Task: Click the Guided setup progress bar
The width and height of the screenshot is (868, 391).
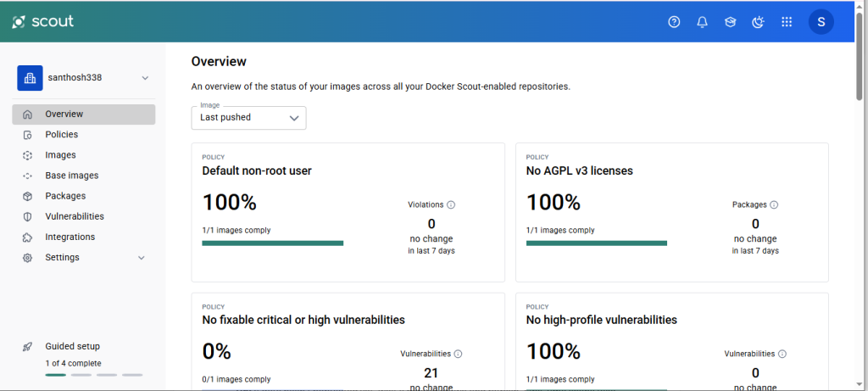Action: pyautogui.click(x=94, y=375)
